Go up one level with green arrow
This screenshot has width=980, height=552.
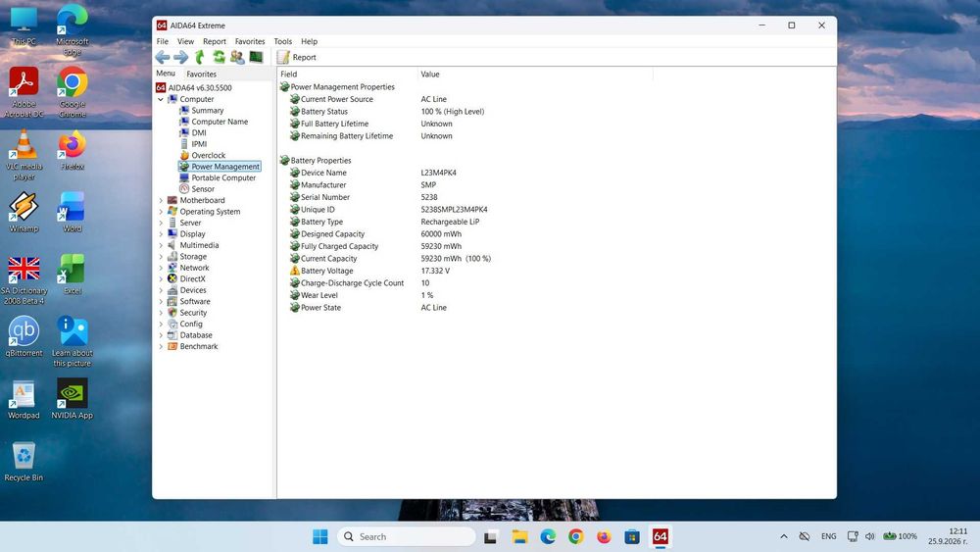199,58
